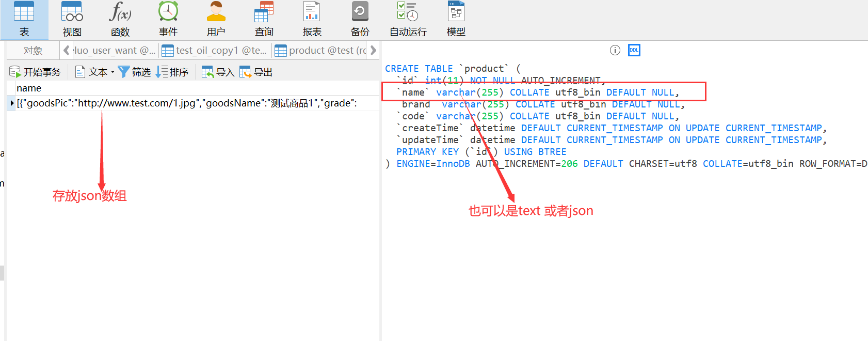Click the `code` varchar(255) DDL line
The image size is (868, 341).
538,116
